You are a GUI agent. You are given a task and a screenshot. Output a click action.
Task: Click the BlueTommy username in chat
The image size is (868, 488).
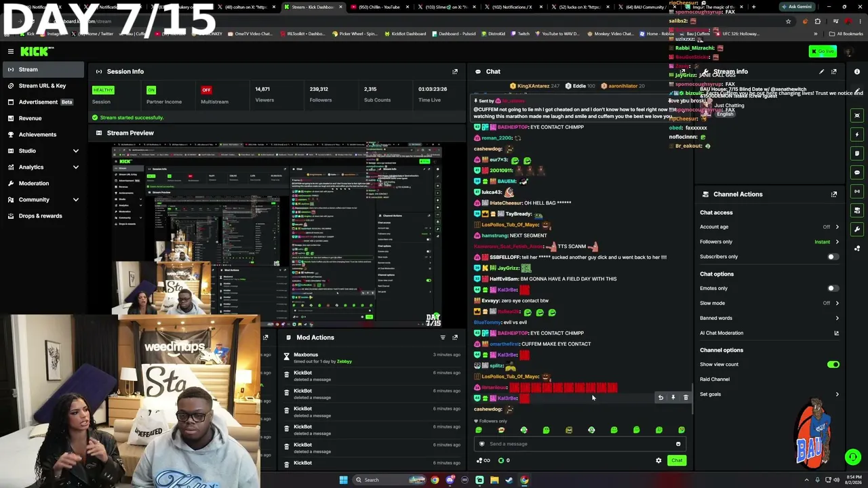point(488,322)
